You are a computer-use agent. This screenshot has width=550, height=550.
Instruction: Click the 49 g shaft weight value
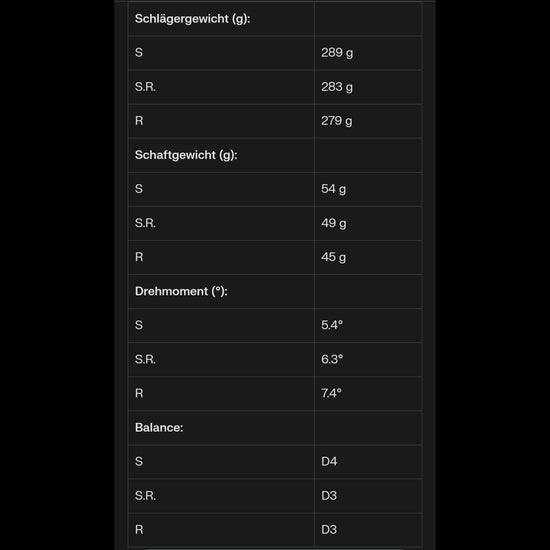[333, 223]
